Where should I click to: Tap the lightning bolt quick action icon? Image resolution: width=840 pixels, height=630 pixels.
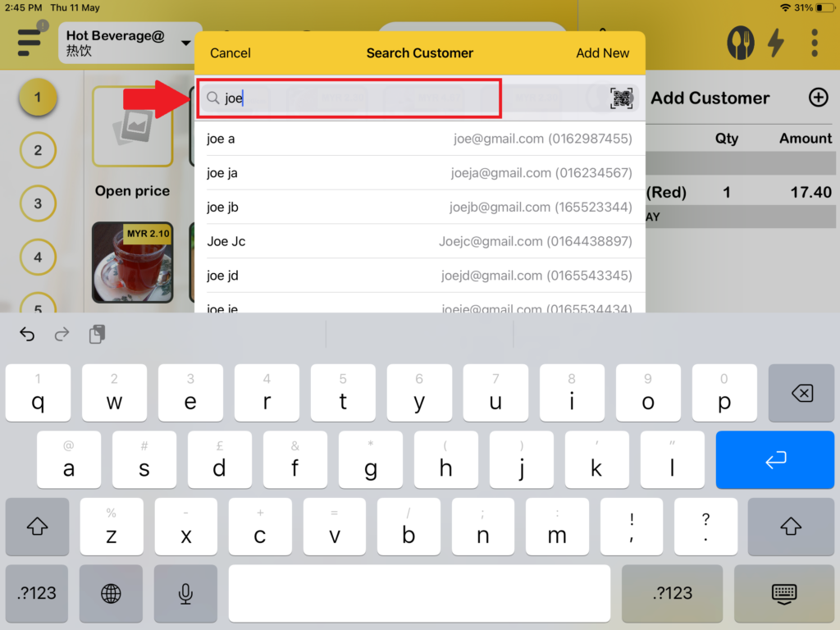click(775, 43)
